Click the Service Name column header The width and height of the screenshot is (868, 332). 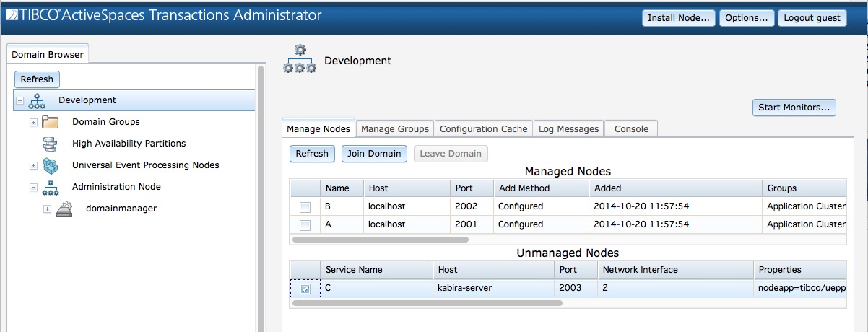(376, 269)
